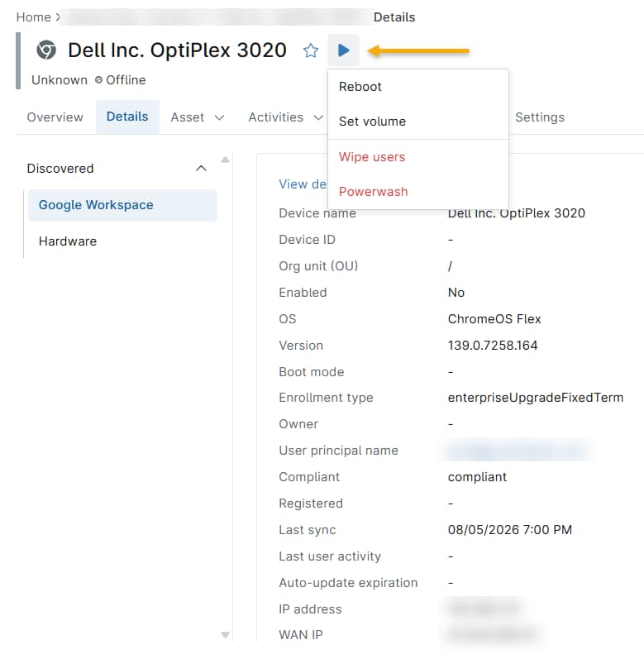Viewport: 644px width, 654px height.
Task: Collapse the Discovered section chevron
Action: pos(201,168)
